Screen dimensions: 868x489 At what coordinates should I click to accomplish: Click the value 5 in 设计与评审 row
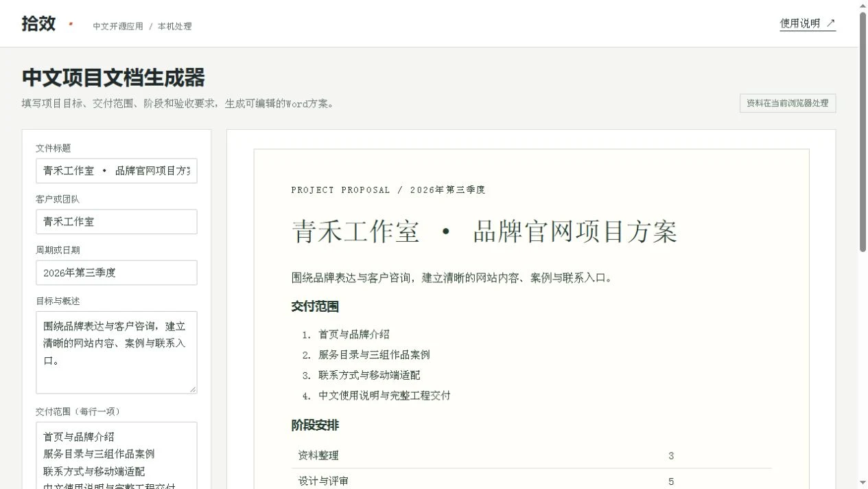tap(671, 481)
